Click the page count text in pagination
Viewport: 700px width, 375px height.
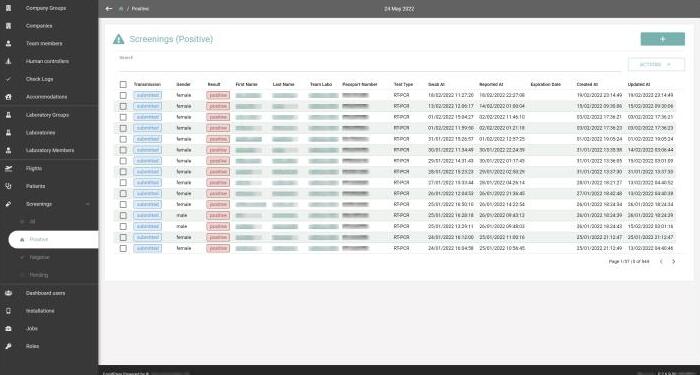629,262
